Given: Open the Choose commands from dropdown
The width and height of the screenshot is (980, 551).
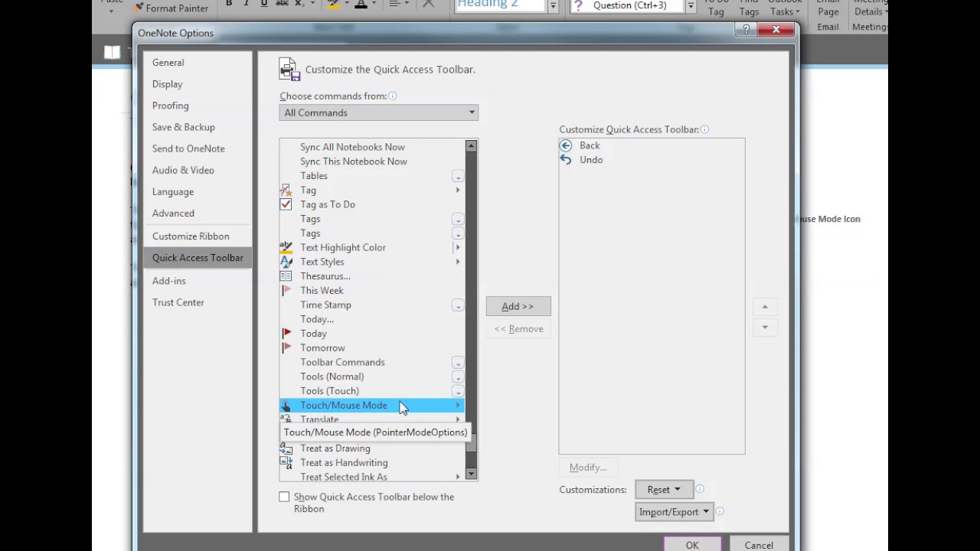Looking at the screenshot, I should click(x=379, y=112).
